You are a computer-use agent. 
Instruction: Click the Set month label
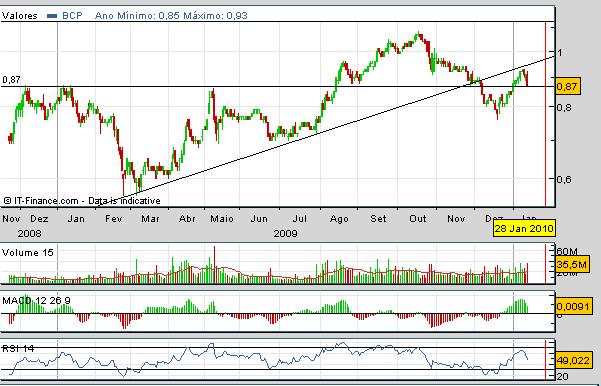point(378,218)
